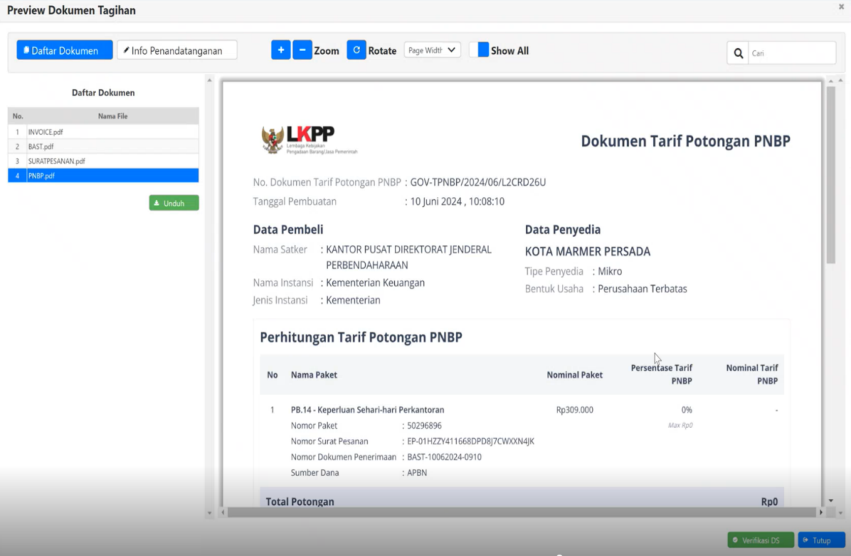
Task: Open Info Penandatanganan tab
Action: pos(177,50)
